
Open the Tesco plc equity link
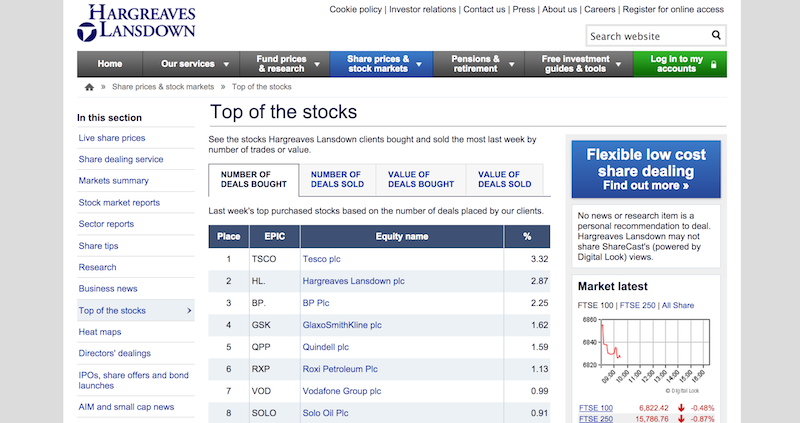tap(321, 259)
